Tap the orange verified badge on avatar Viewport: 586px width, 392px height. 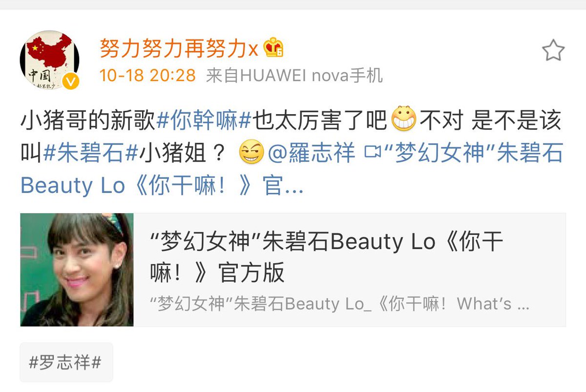[71, 82]
